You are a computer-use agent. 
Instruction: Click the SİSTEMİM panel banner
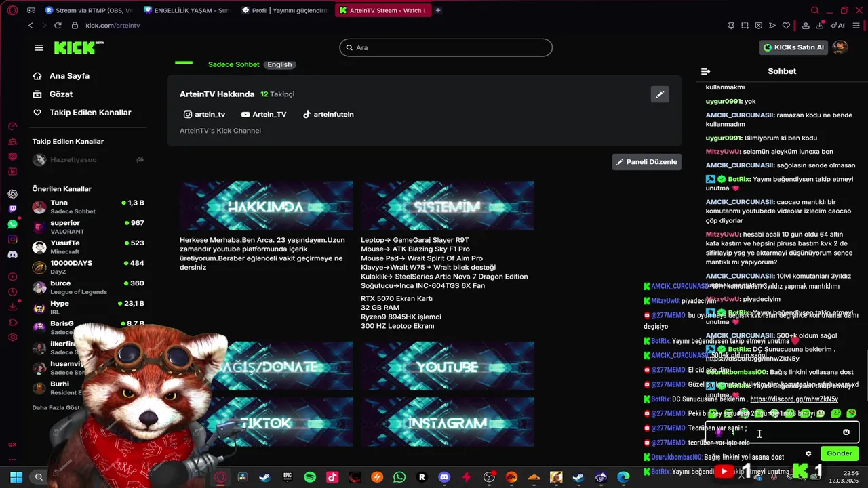(447, 206)
